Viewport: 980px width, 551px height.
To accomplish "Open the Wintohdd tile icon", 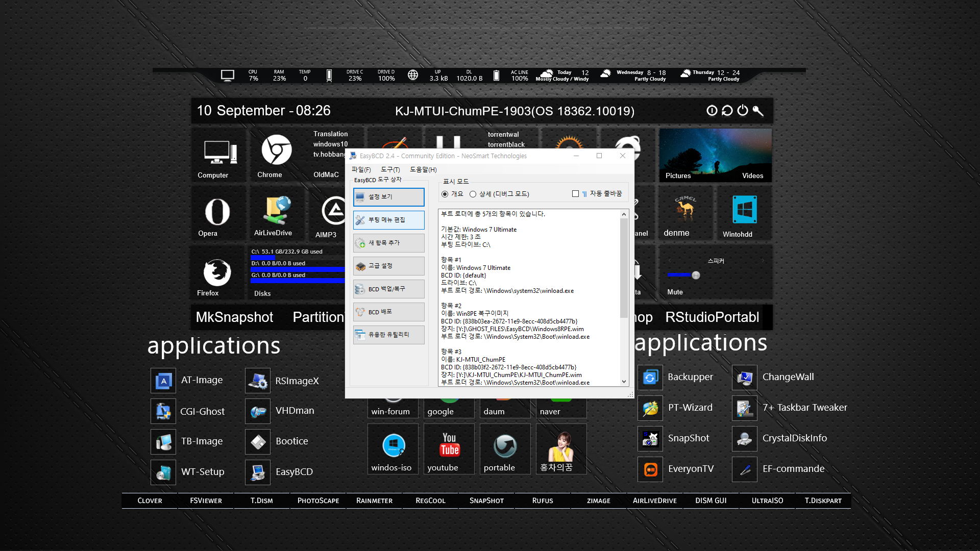I will pyautogui.click(x=745, y=210).
